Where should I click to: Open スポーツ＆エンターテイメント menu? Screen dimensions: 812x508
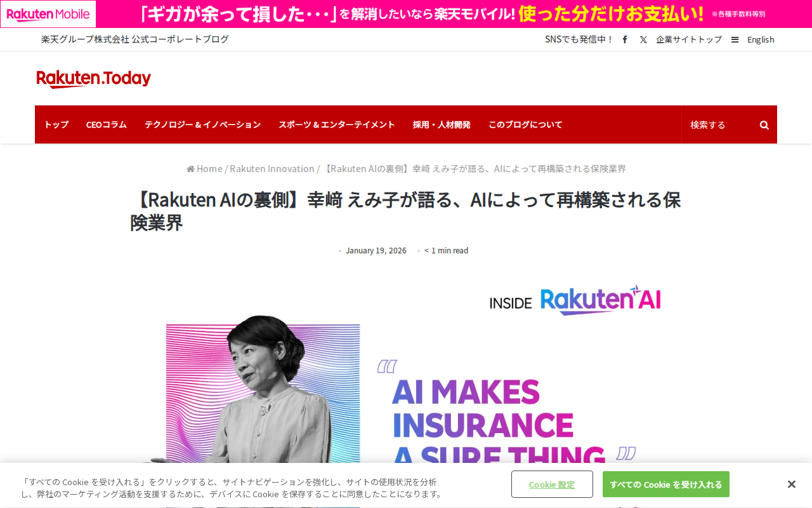(x=337, y=124)
